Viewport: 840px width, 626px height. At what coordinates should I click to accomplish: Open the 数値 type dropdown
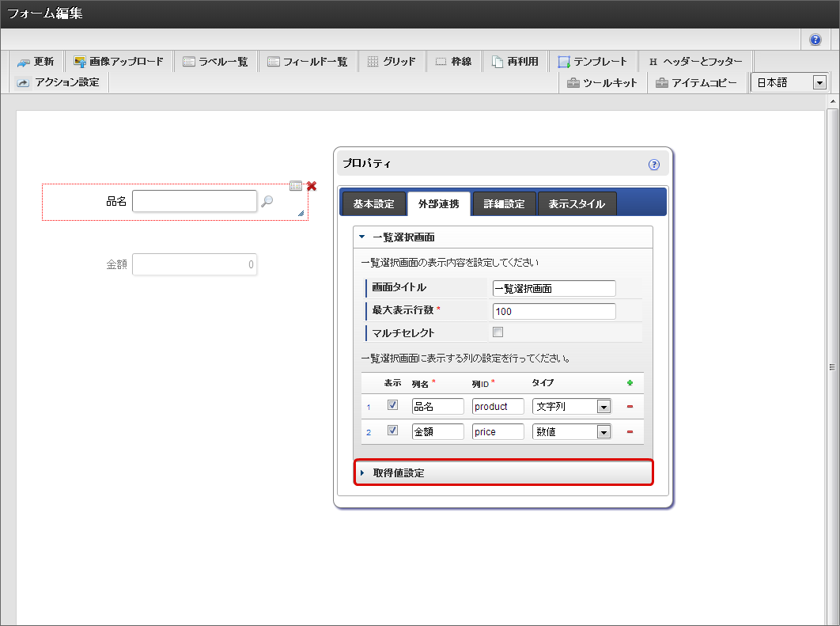(x=604, y=432)
